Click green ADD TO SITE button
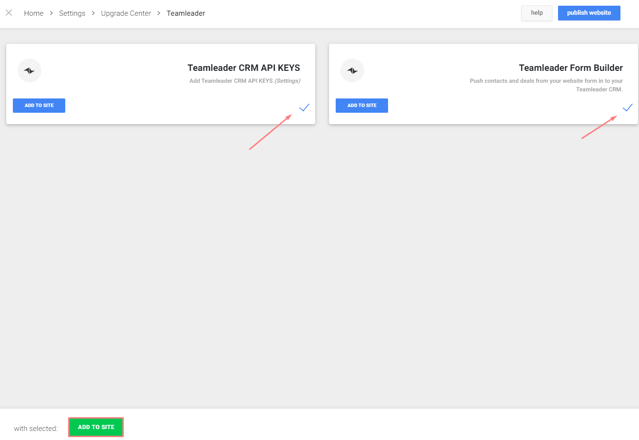The image size is (639, 440). tap(96, 427)
